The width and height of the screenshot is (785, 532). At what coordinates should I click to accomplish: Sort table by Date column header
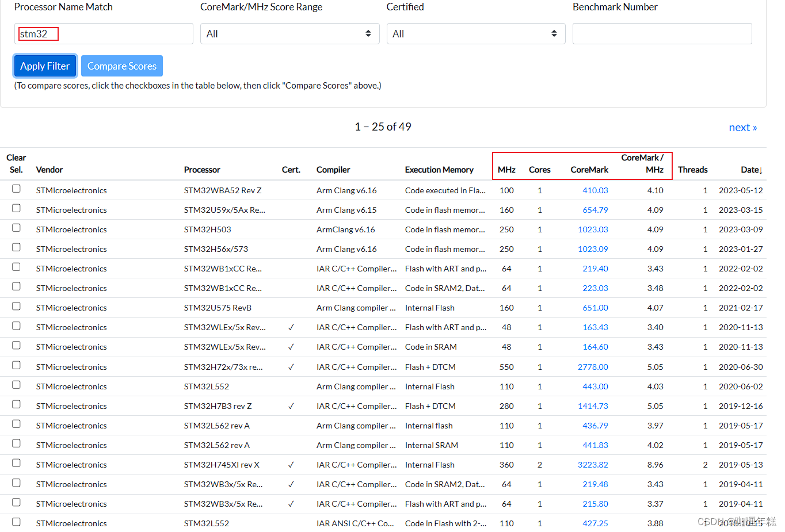pos(752,170)
